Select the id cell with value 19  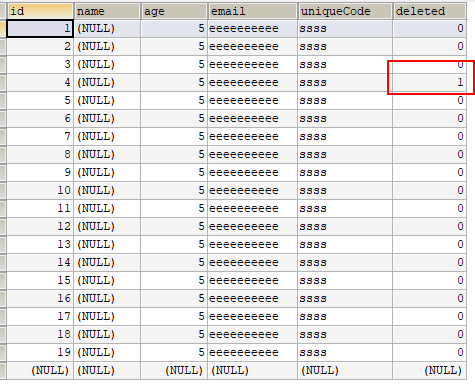point(40,352)
